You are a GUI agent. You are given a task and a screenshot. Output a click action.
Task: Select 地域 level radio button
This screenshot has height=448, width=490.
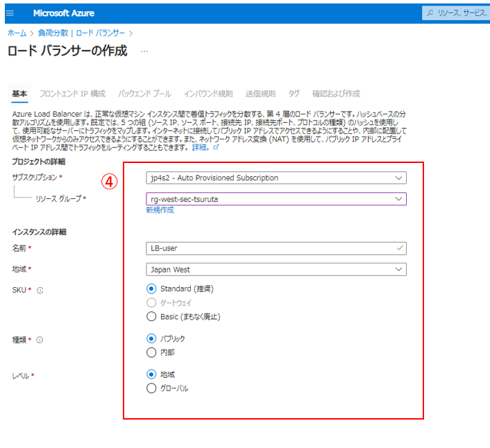click(x=151, y=374)
